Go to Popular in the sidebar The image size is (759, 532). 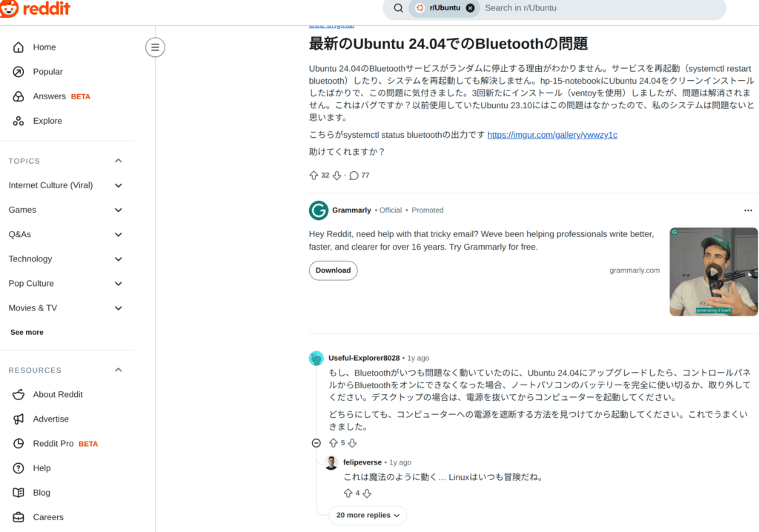click(x=47, y=72)
